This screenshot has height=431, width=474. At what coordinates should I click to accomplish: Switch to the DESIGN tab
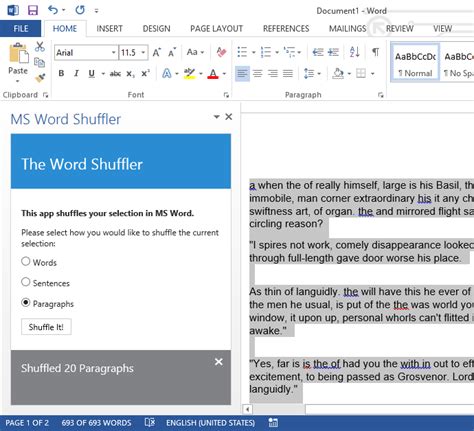click(156, 29)
